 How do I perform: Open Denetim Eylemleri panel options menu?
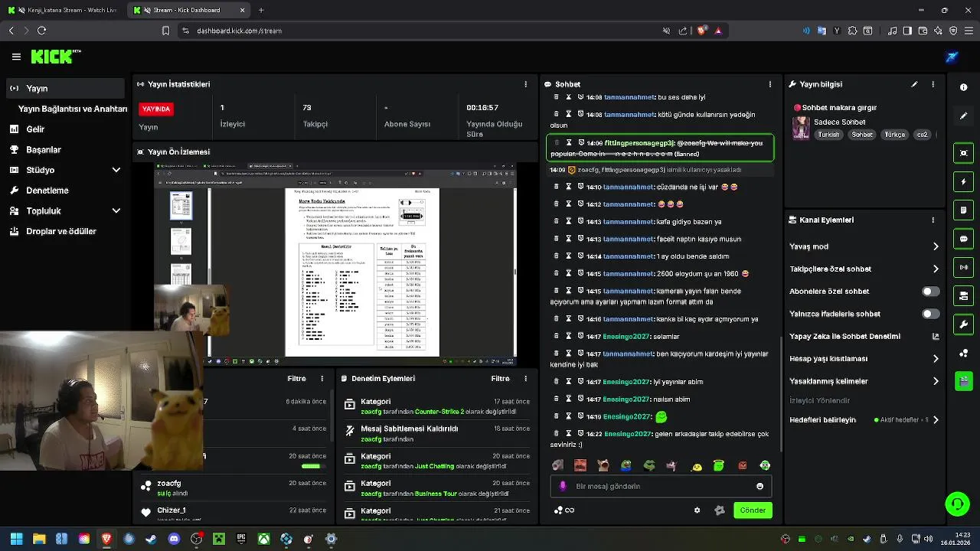(x=525, y=379)
